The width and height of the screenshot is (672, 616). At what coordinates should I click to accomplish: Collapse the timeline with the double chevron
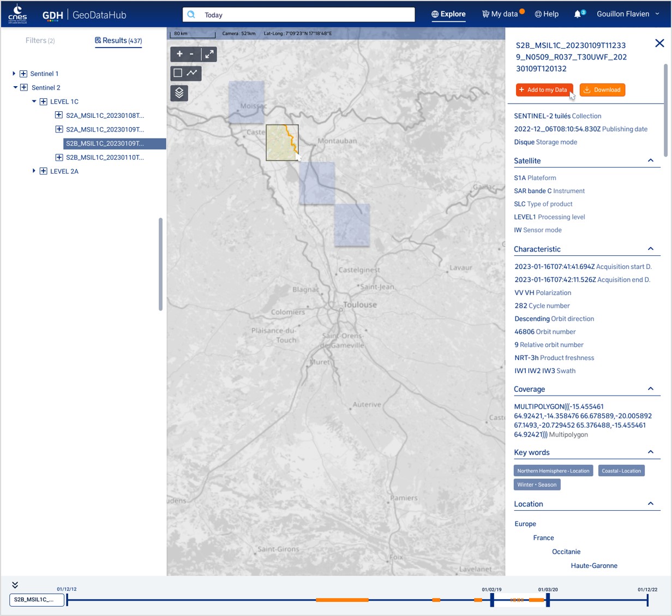point(15,584)
